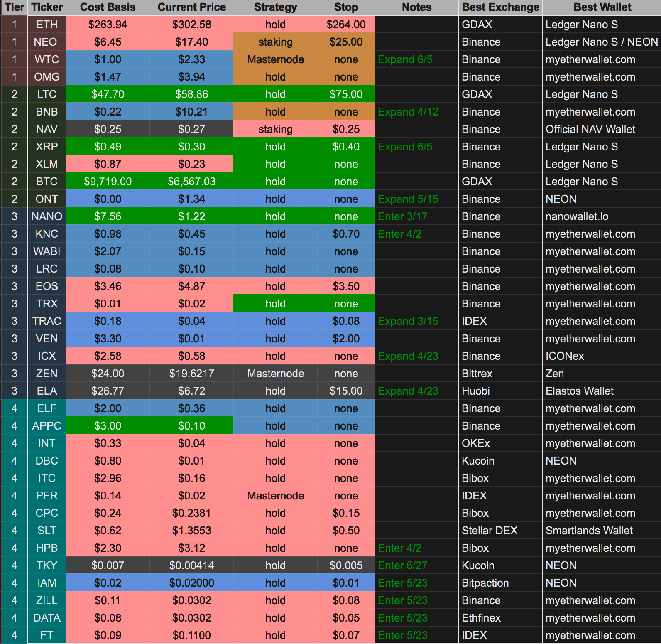661x644 pixels.
Task: Select the DBC ticker cell
Action: click(x=47, y=461)
